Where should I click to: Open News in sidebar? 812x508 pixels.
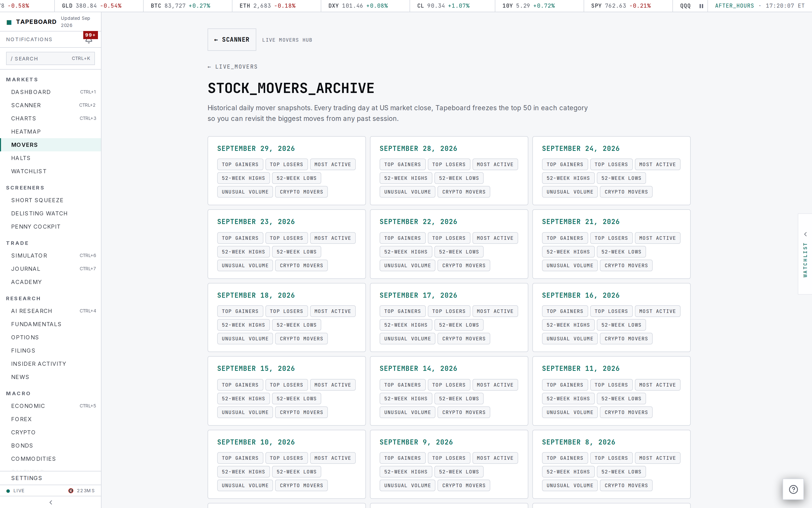coord(51,377)
